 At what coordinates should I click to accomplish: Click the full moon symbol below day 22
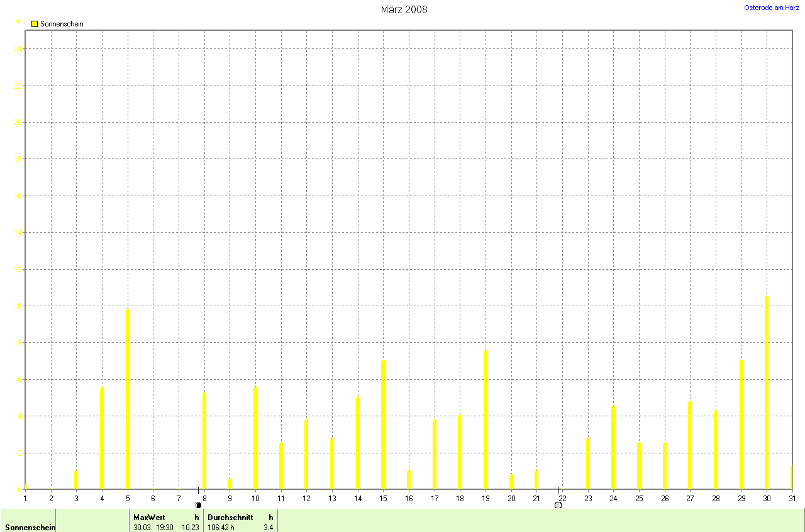click(x=558, y=505)
